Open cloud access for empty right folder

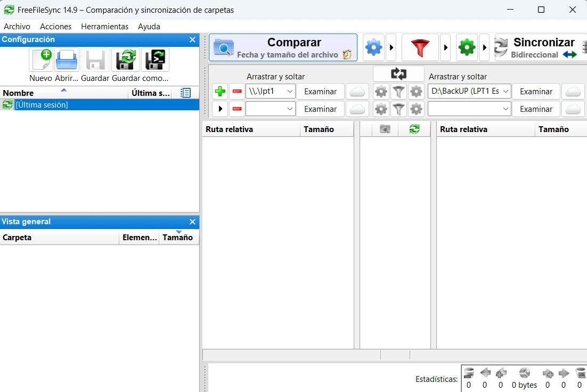pyautogui.click(x=573, y=109)
